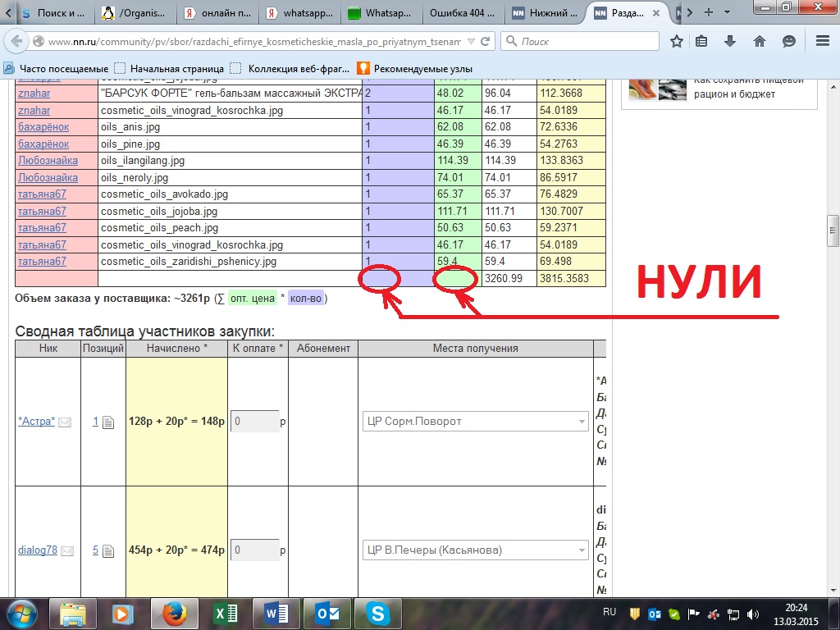Viewport: 840px width, 630px height.
Task: Open the Firefox hamburger menu
Action: pos(817,42)
